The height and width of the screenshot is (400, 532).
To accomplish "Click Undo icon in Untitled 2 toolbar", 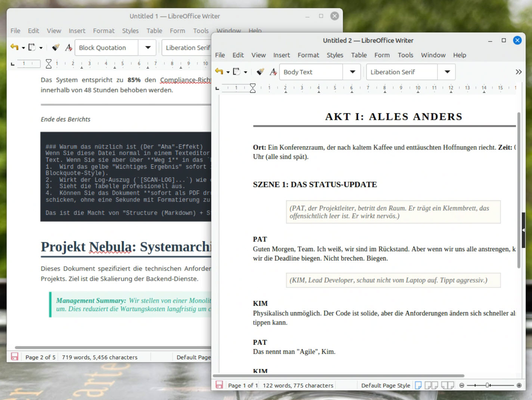I will point(219,72).
